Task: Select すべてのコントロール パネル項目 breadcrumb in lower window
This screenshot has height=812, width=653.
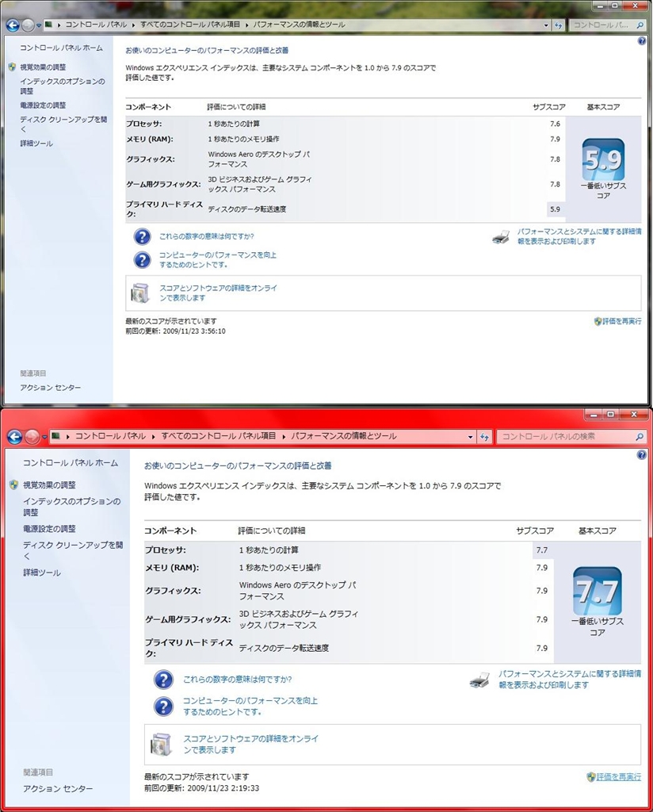Action: click(x=219, y=436)
